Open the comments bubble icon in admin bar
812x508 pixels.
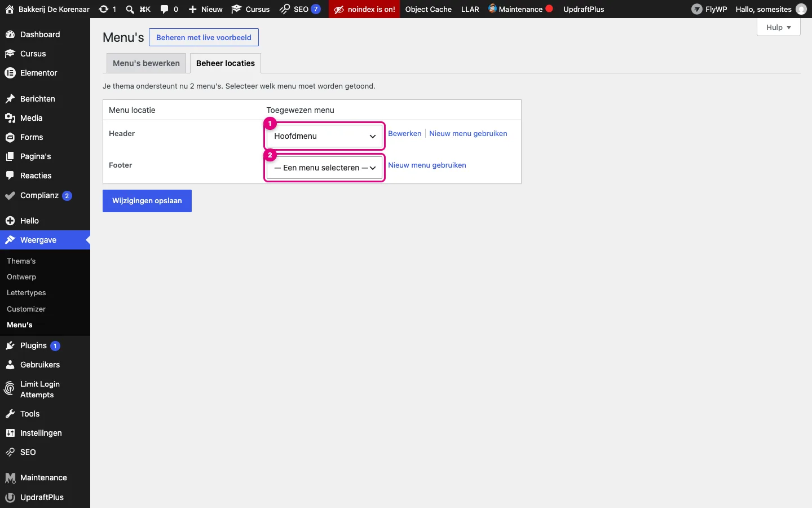(164, 9)
